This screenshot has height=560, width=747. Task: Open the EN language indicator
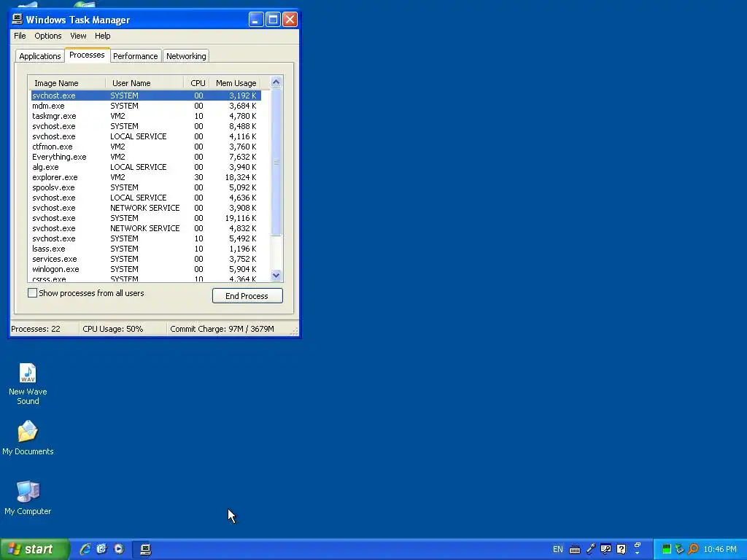pyautogui.click(x=558, y=549)
